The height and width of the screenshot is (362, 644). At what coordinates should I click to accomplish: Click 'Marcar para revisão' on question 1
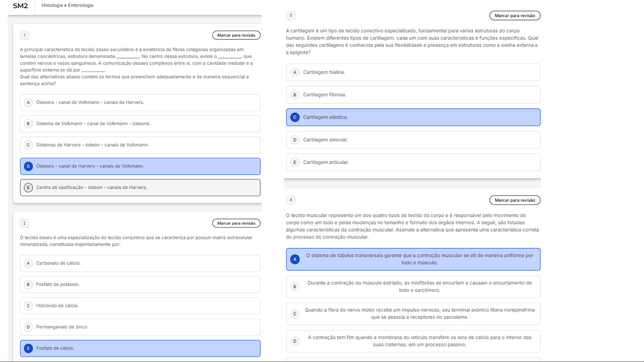236,35
